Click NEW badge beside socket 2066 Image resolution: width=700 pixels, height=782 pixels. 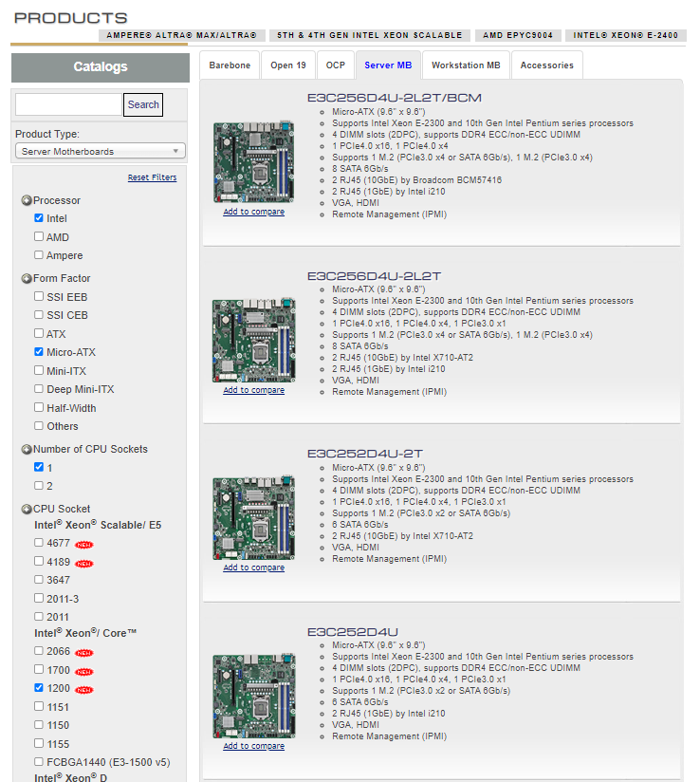(x=84, y=653)
